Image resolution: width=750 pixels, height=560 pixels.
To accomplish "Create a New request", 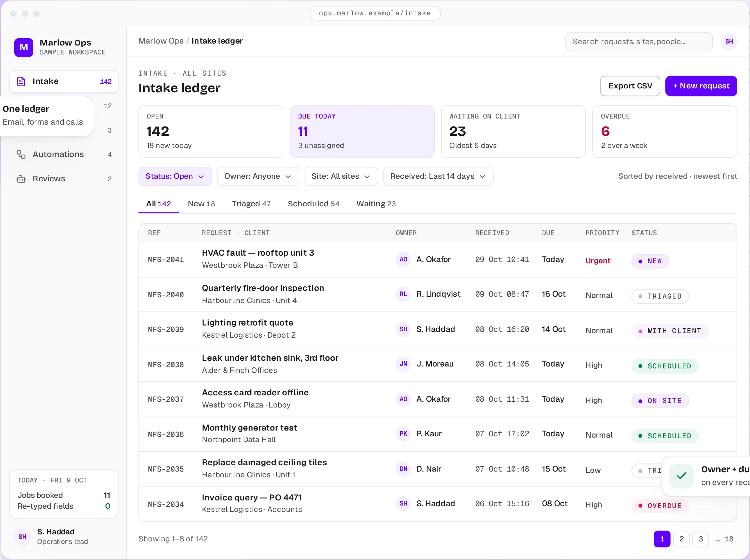I will 701,86.
